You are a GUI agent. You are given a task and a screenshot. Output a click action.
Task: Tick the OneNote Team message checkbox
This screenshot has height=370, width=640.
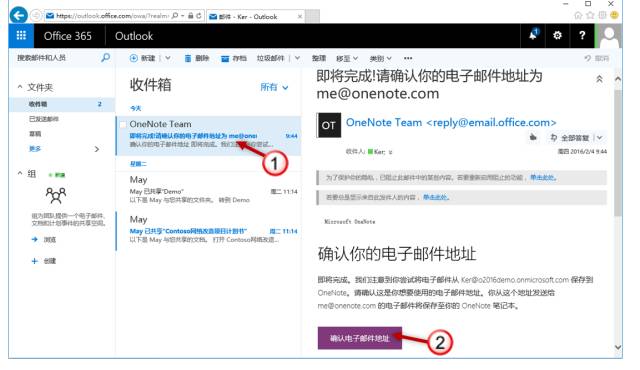[122, 124]
